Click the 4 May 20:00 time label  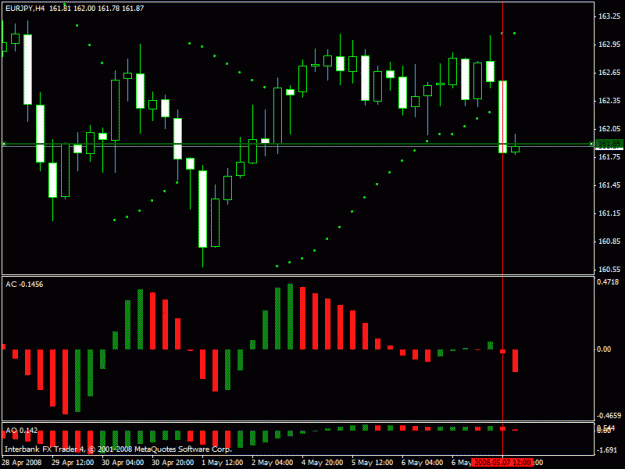(x=322, y=463)
